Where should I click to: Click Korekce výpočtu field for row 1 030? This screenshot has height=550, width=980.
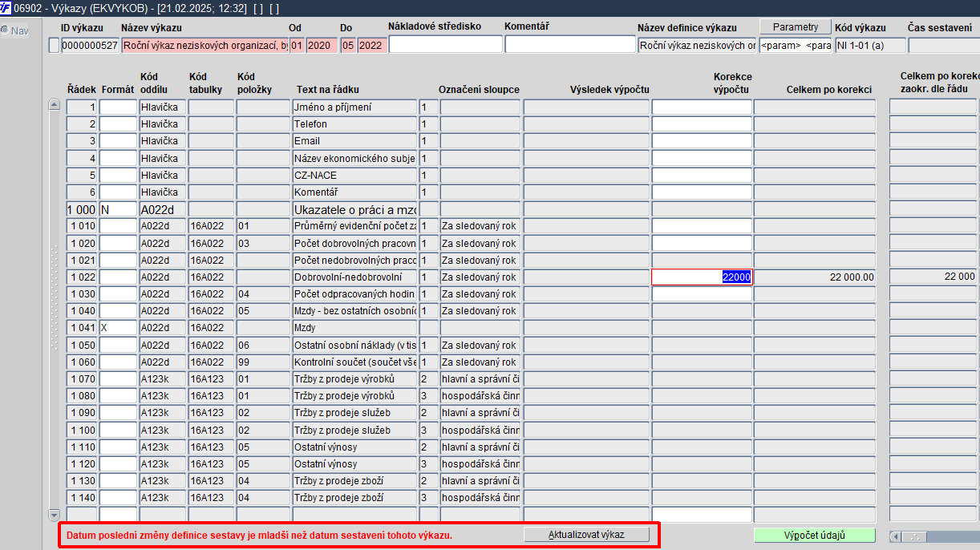pos(702,294)
